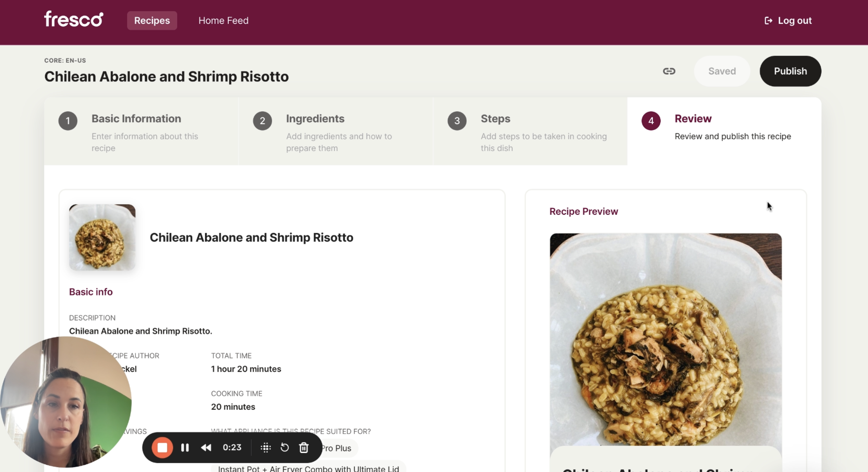The height and width of the screenshot is (472, 868).
Task: Delete the recording with the trash icon
Action: click(x=304, y=447)
